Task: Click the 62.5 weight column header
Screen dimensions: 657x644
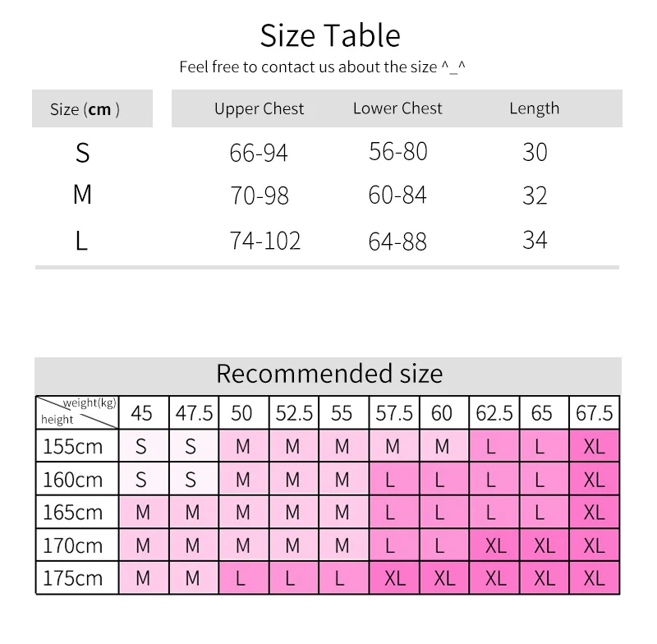Action: tap(494, 412)
